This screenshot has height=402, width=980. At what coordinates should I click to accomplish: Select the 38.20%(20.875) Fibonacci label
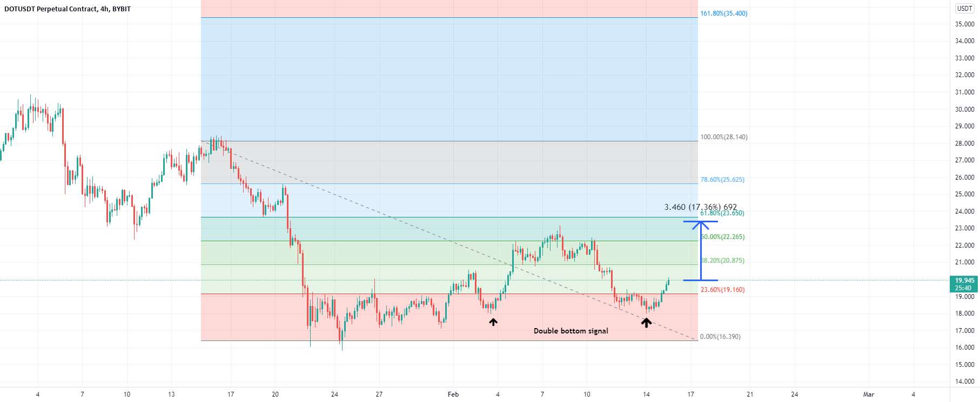click(722, 261)
